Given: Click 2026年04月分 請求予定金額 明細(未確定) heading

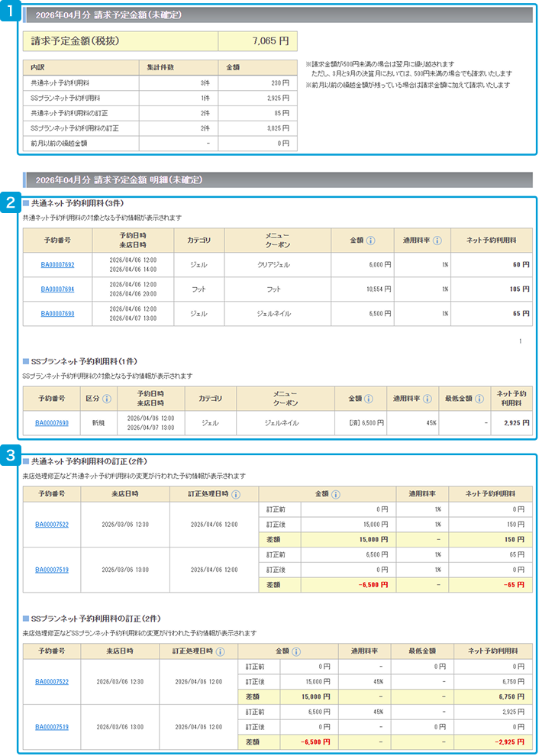Looking at the screenshot, I should (119, 180).
